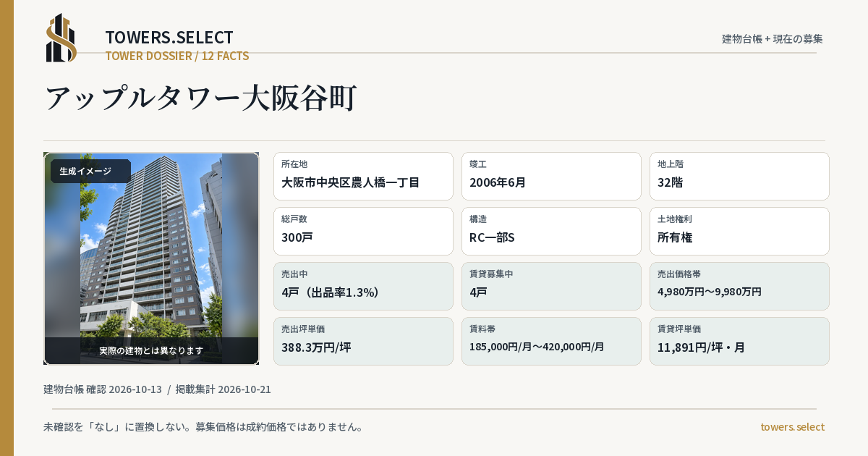868x456 pixels.
Task: Select the 所在地 address card
Action: pos(363,176)
